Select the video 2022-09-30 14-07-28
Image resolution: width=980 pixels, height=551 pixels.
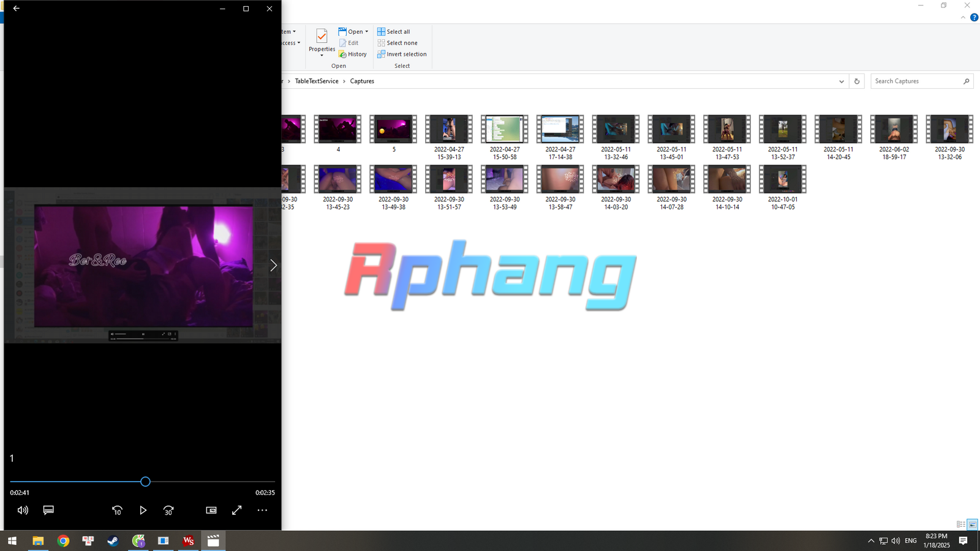click(671, 187)
